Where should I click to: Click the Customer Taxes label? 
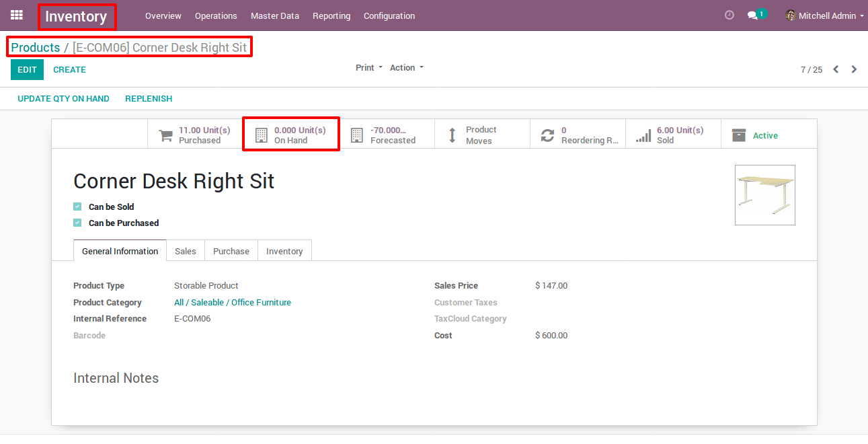pyautogui.click(x=466, y=302)
